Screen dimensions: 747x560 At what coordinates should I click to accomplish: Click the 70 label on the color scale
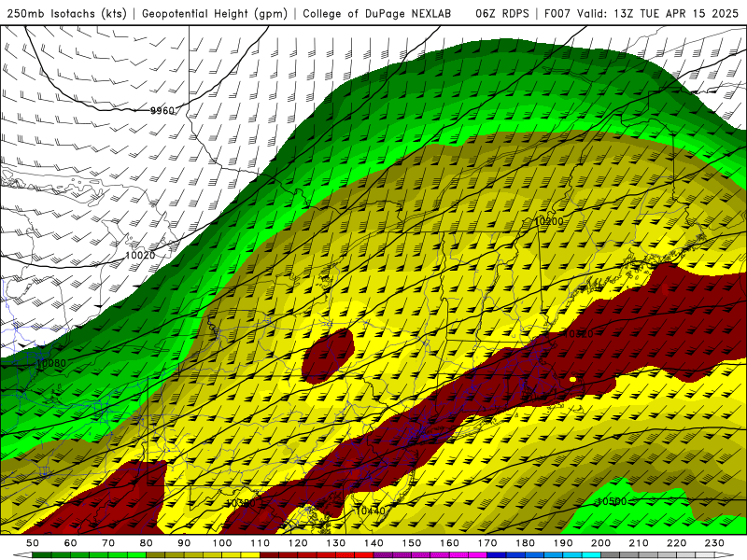[108, 543]
